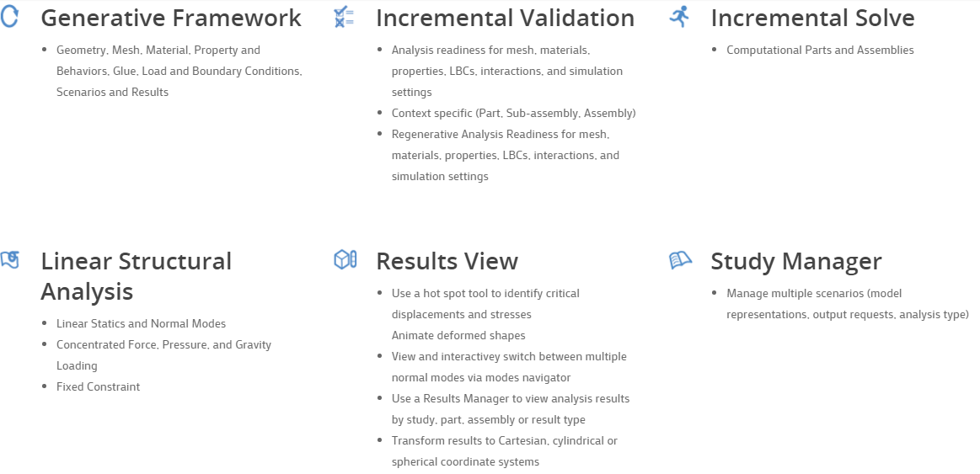Click the Generative Framework circular arrow icon

pos(9,17)
